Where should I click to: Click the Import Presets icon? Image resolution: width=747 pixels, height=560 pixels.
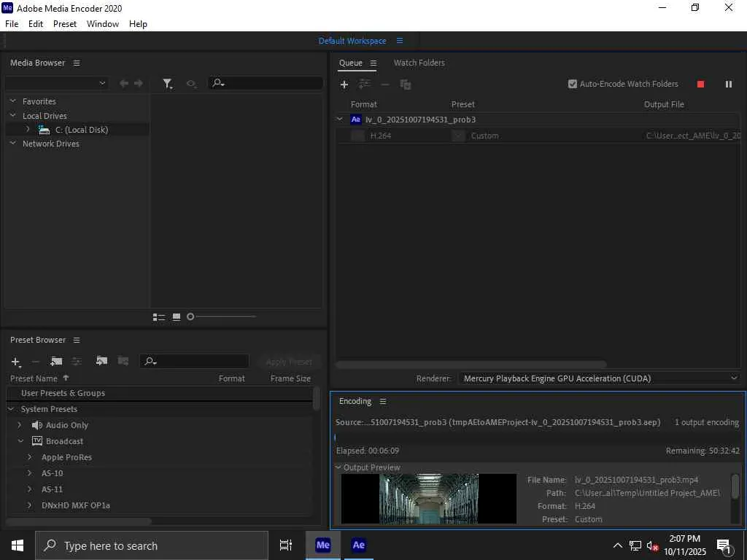(x=101, y=361)
